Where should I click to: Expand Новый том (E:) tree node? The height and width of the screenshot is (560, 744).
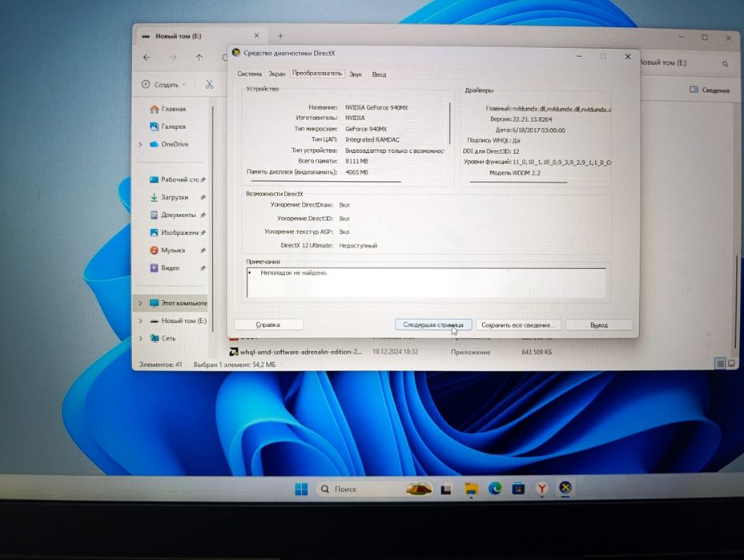(x=140, y=320)
